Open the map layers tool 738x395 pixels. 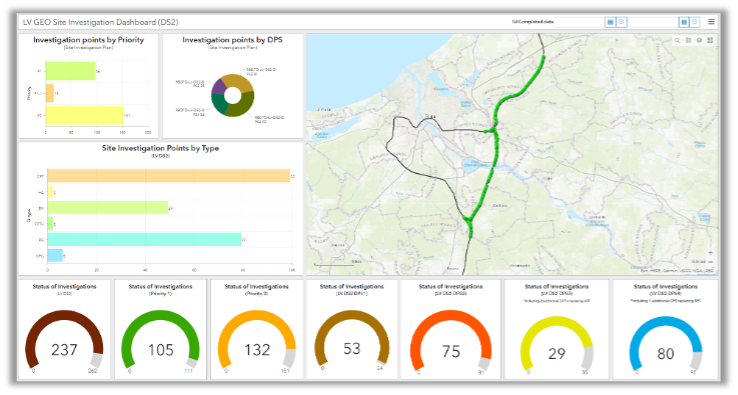(699, 40)
